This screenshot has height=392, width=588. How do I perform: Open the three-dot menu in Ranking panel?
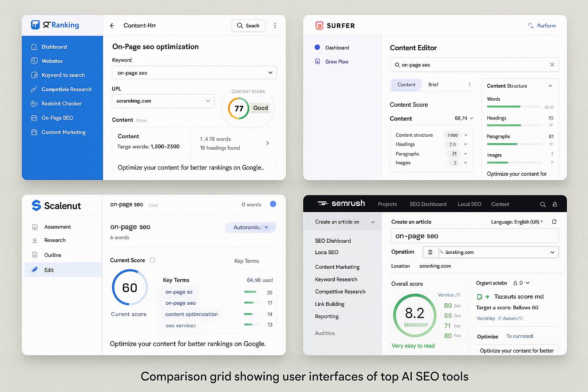click(275, 25)
